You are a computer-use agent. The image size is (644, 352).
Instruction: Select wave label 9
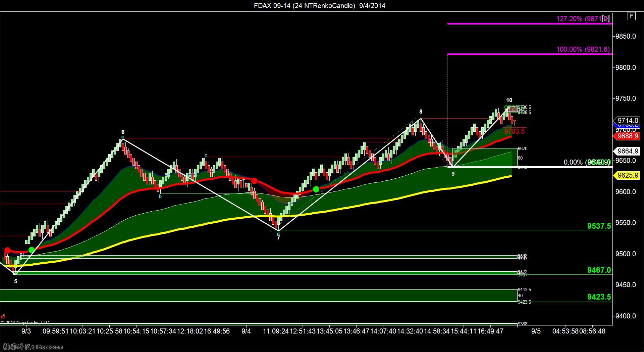(x=453, y=174)
